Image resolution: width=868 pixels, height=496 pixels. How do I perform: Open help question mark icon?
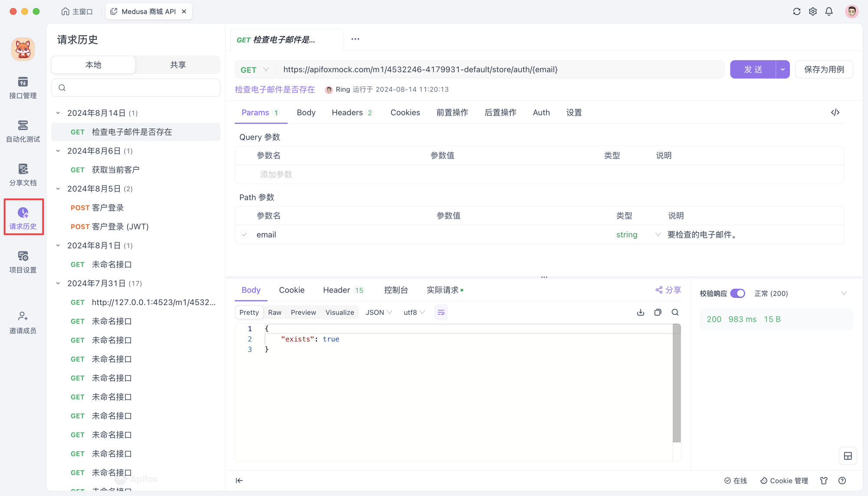pos(842,480)
